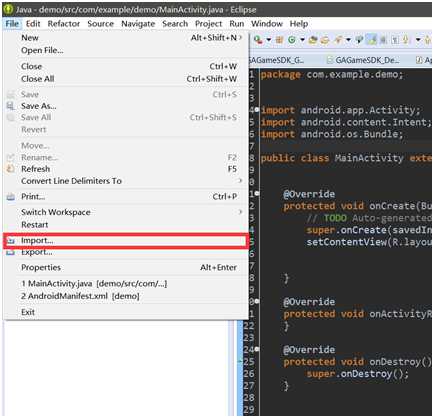Click the New Java Package icon
Image resolution: width=434 pixels, height=418 pixels.
click(x=280, y=40)
